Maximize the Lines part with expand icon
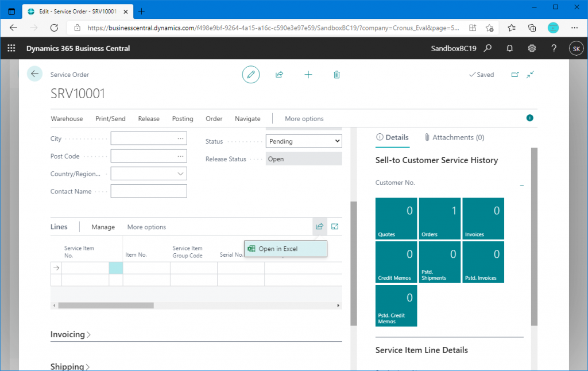588x371 pixels. pyautogui.click(x=335, y=227)
